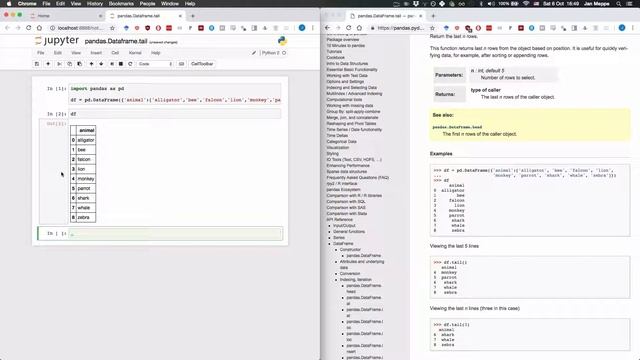
Task: Open home page in the left browser window
Action: point(39,28)
